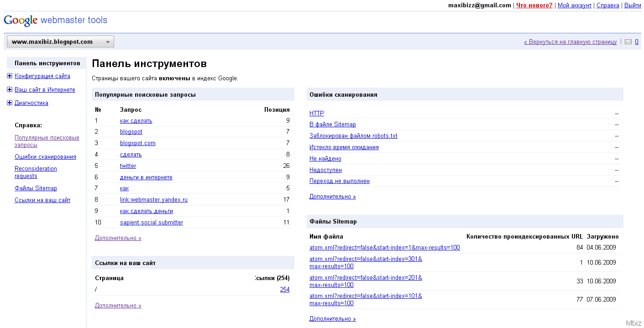Open sitemap atom.xml with start-index=1

(x=385, y=248)
